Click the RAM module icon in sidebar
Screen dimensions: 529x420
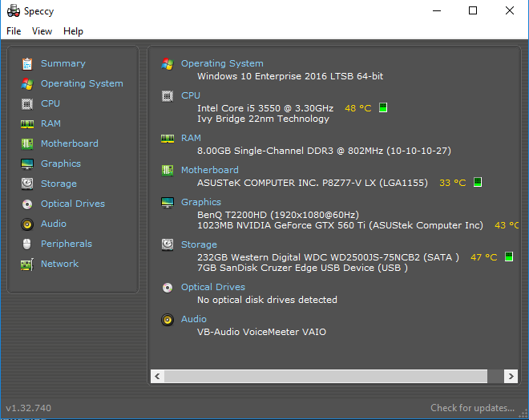(27, 123)
